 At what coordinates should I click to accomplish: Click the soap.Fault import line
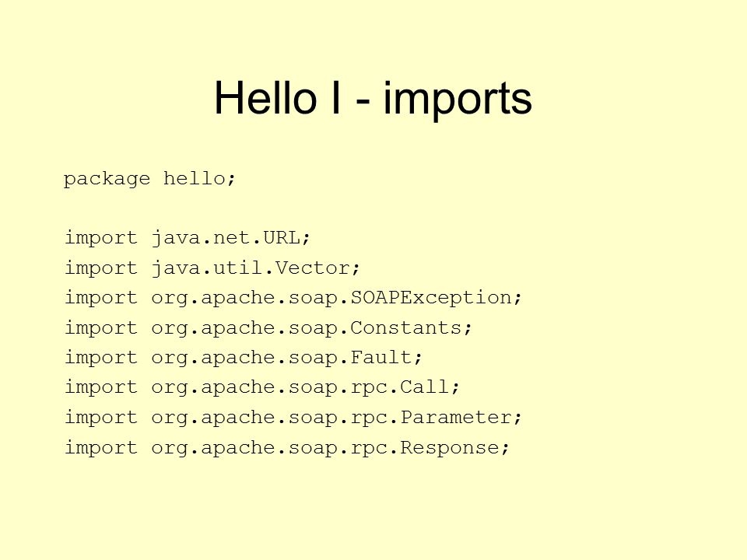(244, 358)
